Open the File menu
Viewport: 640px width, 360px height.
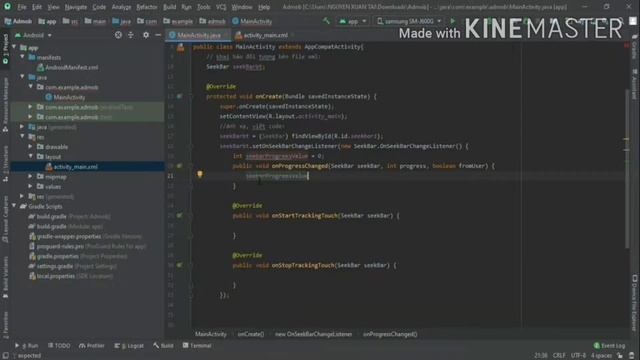tap(22, 7)
